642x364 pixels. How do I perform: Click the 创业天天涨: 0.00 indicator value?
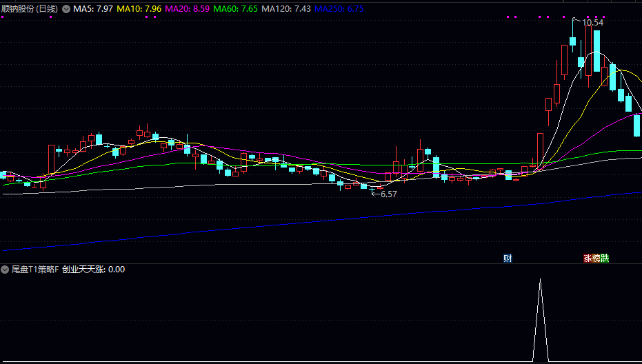click(x=94, y=270)
